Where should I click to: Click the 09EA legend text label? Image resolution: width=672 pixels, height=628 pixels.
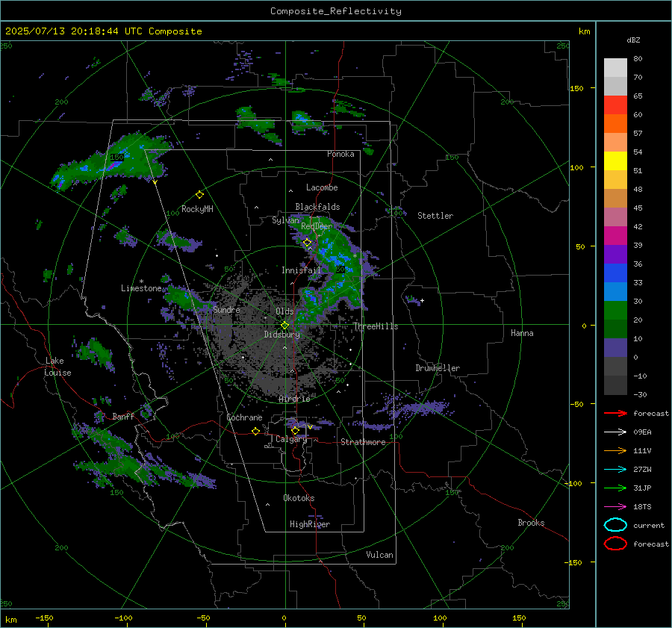[x=642, y=432]
